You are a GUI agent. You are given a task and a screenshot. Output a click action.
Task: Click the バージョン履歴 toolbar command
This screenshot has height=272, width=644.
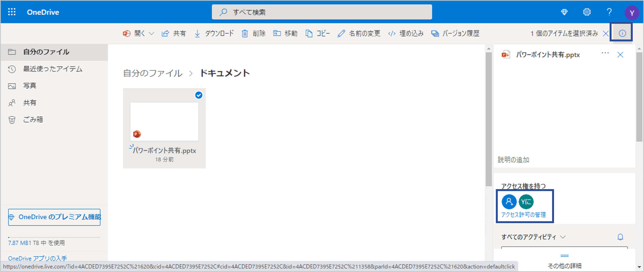coord(455,33)
